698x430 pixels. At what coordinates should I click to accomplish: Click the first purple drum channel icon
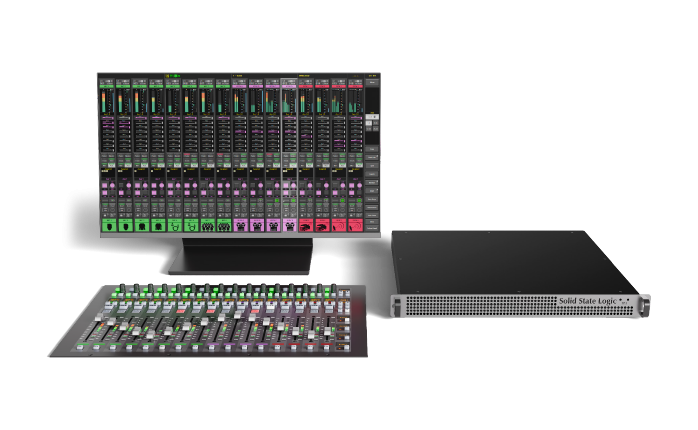[x=241, y=226]
